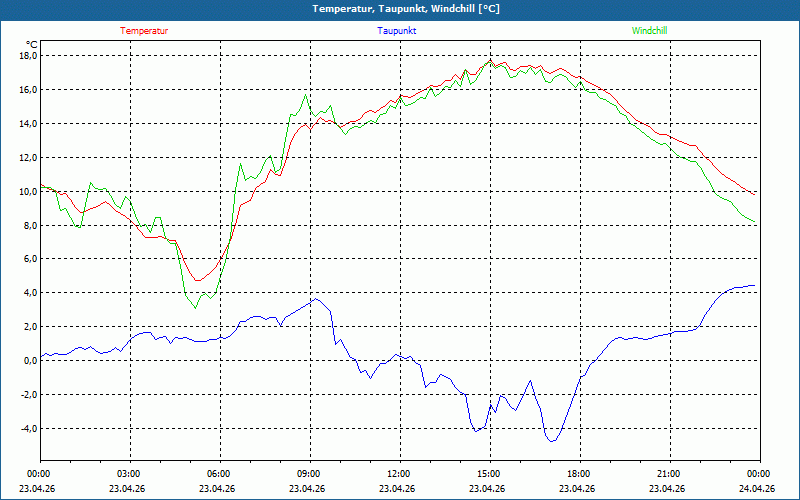Viewport: 800px width, 500px height.
Task: Click the 24.04.26 date label
Action: point(757,488)
